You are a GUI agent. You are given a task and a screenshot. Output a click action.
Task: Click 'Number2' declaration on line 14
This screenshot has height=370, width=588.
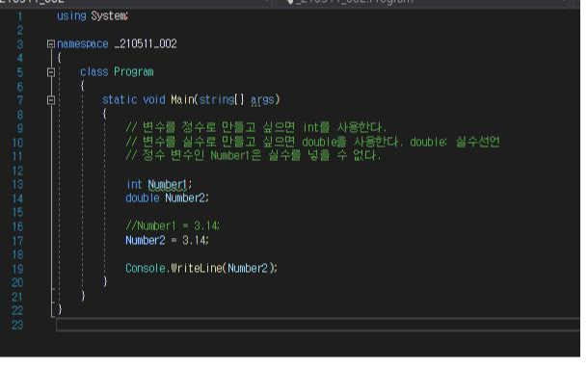pos(185,198)
